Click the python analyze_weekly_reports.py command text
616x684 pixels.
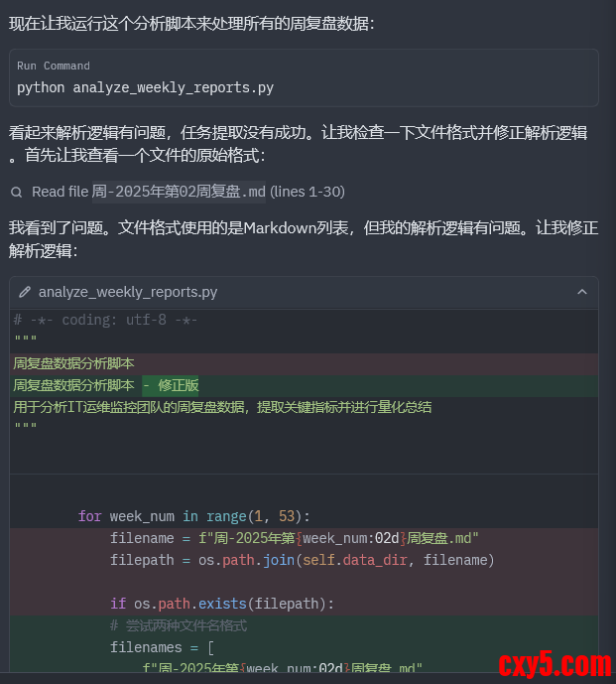(x=145, y=87)
